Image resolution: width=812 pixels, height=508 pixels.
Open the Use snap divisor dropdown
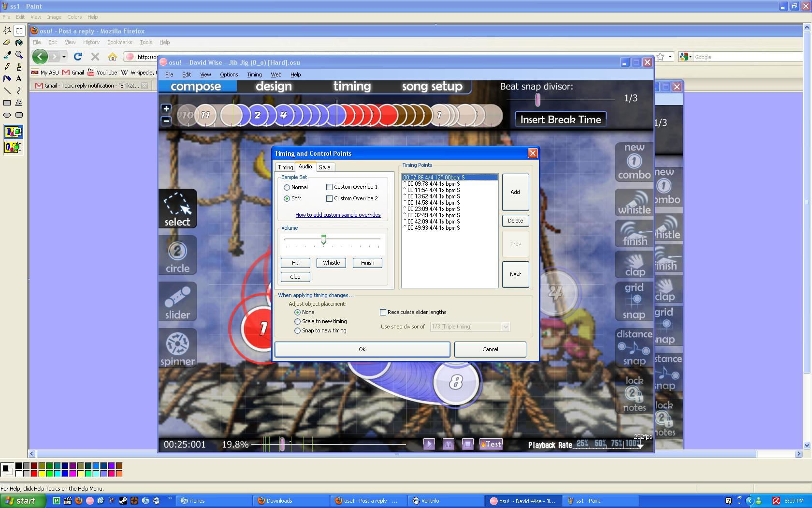(x=506, y=327)
